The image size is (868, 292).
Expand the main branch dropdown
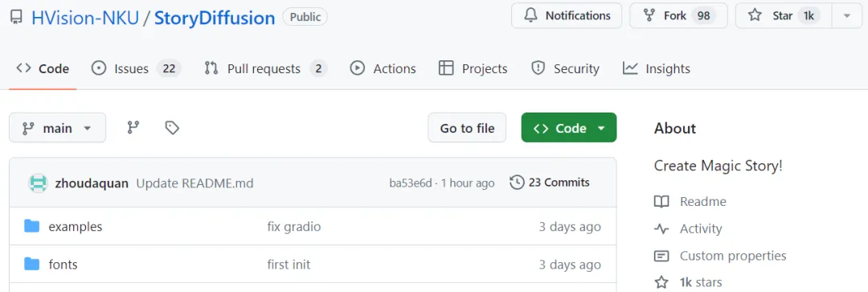[x=58, y=128]
